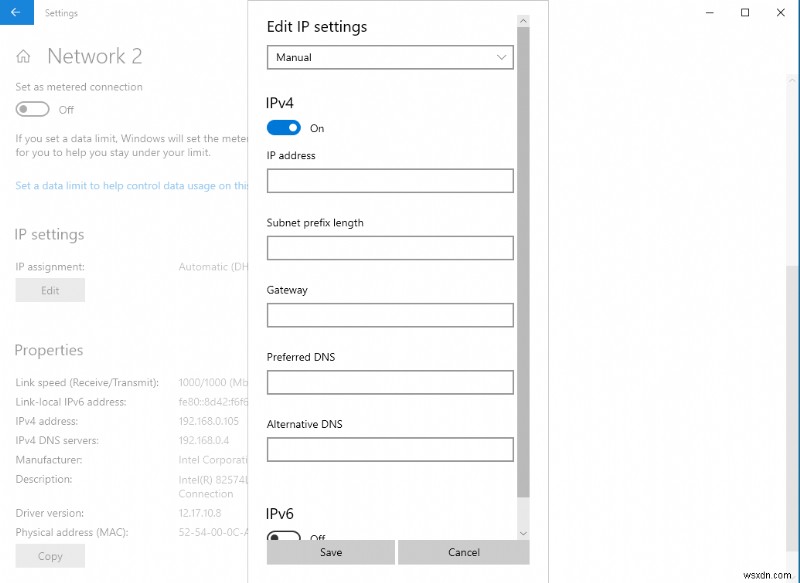Click the Alternative DNS field
The image size is (800, 583).
[389, 449]
